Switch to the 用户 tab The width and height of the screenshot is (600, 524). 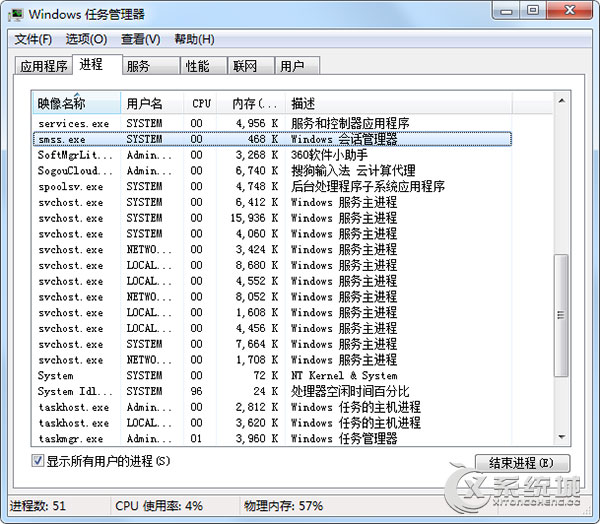click(297, 66)
